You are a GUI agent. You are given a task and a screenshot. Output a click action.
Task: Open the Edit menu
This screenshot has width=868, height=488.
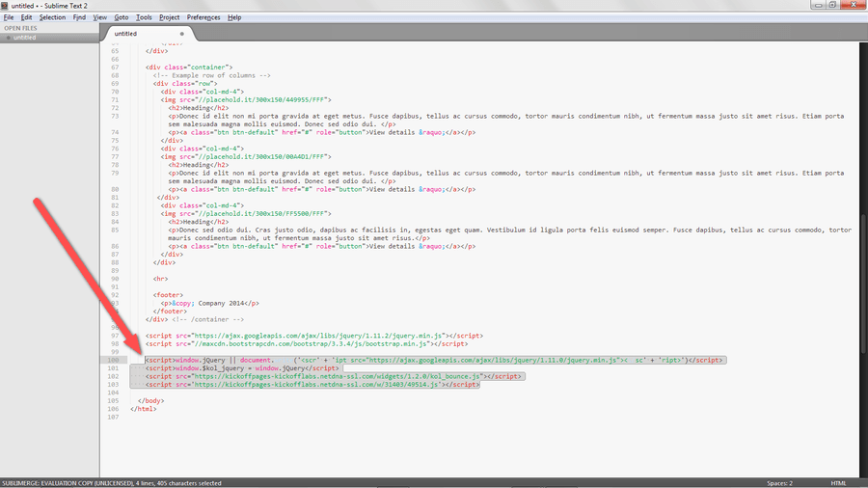pos(26,17)
